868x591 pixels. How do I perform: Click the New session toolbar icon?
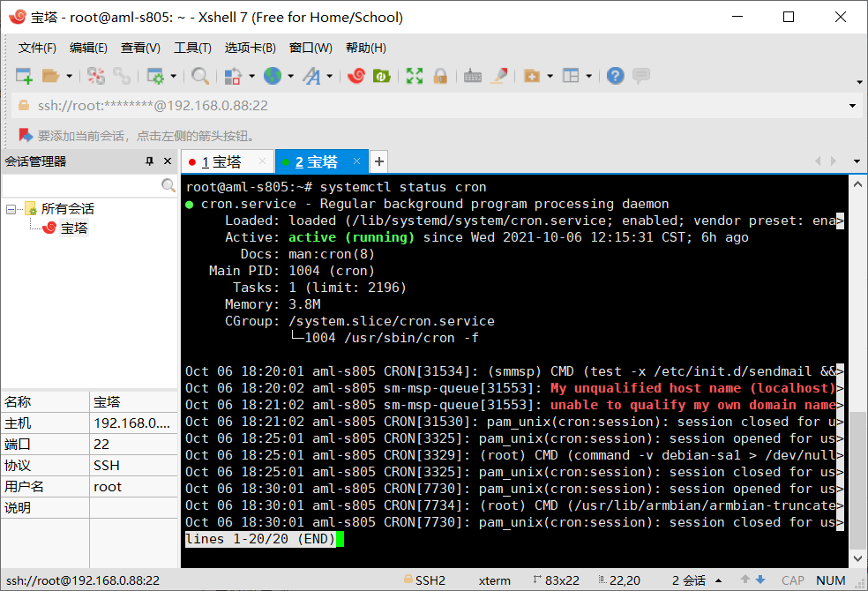click(x=24, y=76)
